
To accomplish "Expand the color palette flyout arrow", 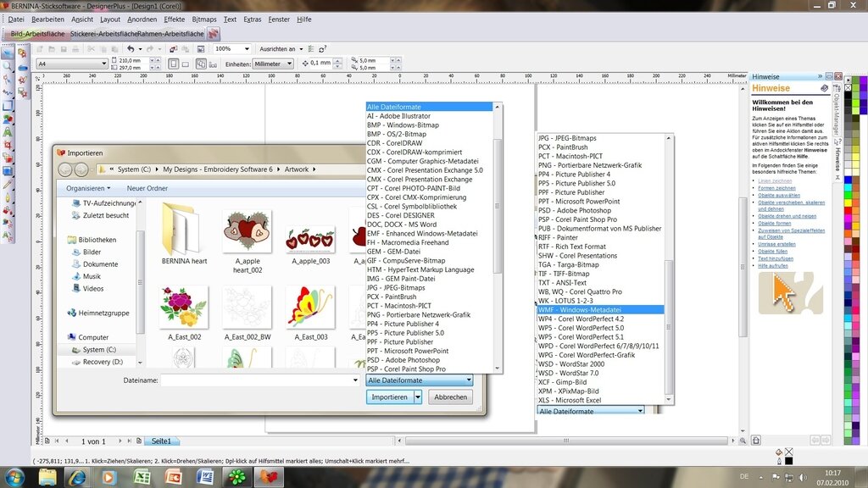I will 848,80.
